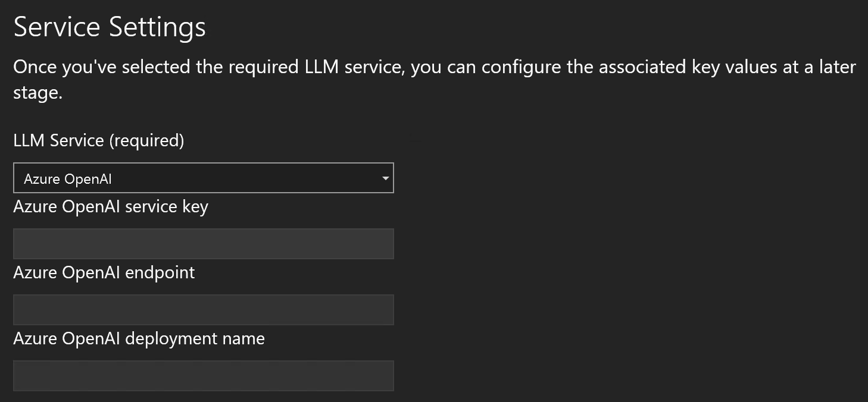
Task: Select the Azure OpenAI combo box
Action: click(204, 177)
